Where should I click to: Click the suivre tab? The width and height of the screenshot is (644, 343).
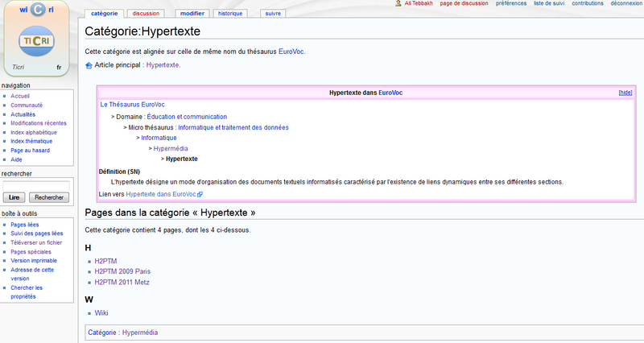point(273,14)
